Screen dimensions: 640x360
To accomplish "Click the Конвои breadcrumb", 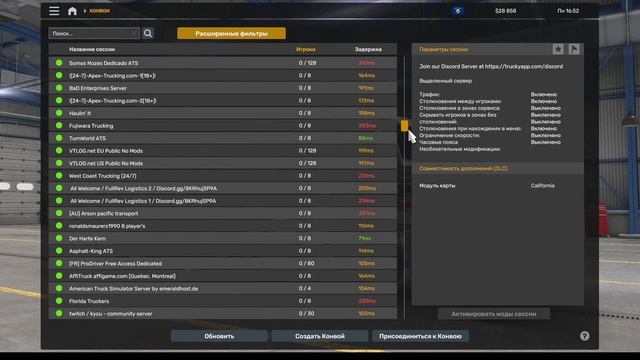I will click(x=100, y=11).
